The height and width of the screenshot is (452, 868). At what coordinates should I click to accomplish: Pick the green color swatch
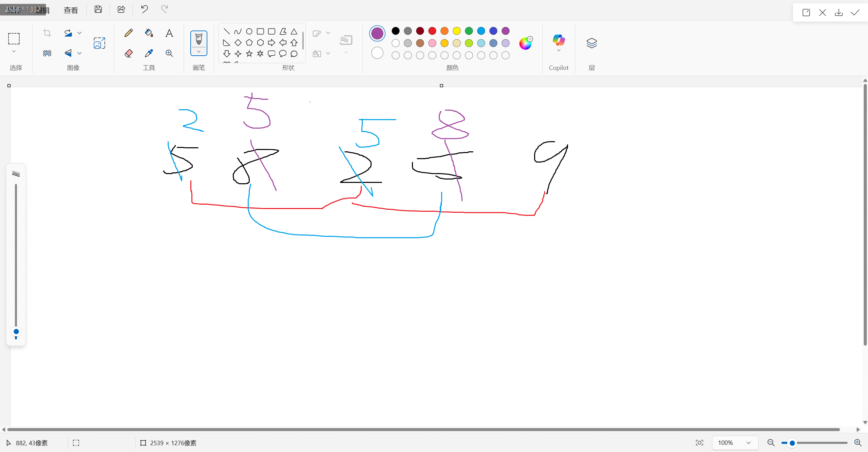pyautogui.click(x=469, y=31)
